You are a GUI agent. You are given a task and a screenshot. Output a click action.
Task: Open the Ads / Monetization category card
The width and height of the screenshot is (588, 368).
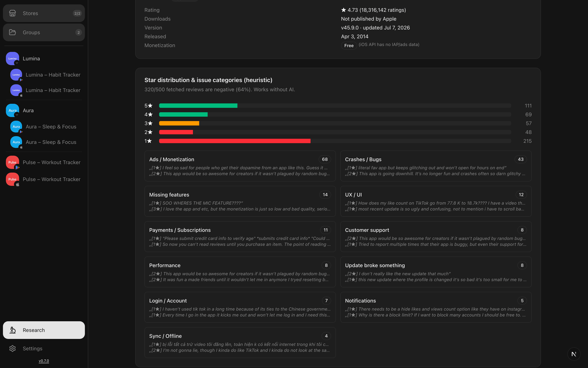point(240,166)
